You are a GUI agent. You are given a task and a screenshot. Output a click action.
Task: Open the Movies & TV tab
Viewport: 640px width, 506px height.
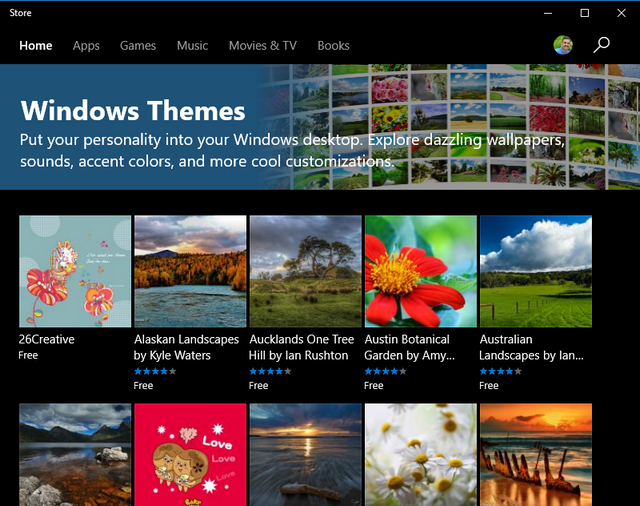(x=263, y=45)
